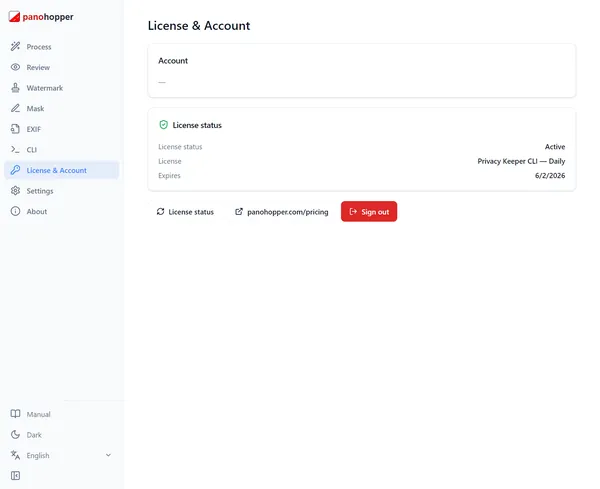Collapse the sidebar with the panel icon

[15, 476]
